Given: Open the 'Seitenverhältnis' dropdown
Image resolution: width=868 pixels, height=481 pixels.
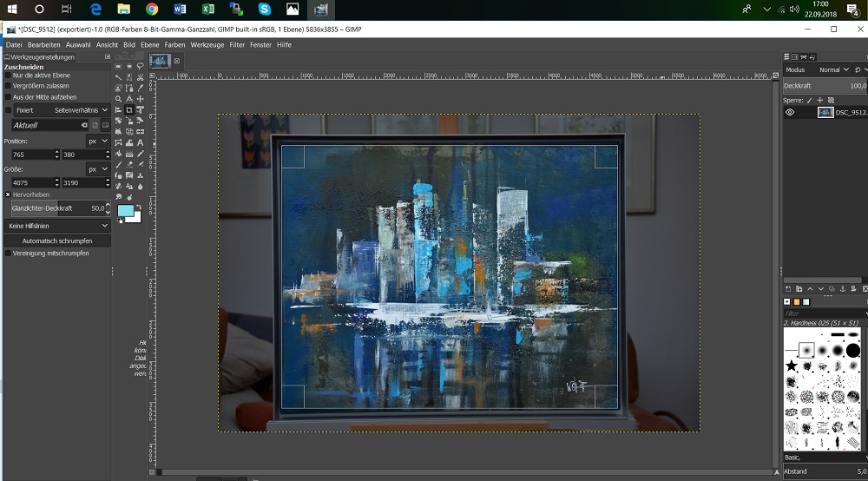Looking at the screenshot, I should tap(82, 110).
